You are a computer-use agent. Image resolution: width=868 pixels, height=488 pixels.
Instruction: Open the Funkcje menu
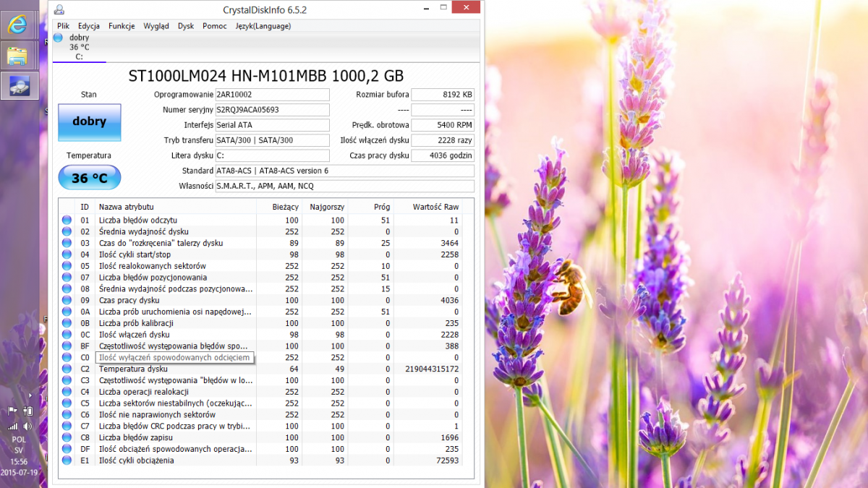(x=122, y=26)
